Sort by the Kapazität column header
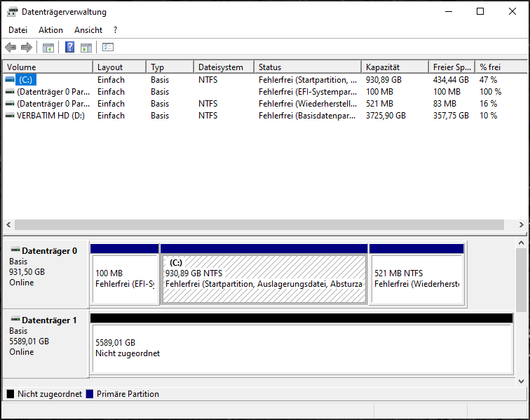Image resolution: width=530 pixels, height=420 pixels. click(395, 67)
